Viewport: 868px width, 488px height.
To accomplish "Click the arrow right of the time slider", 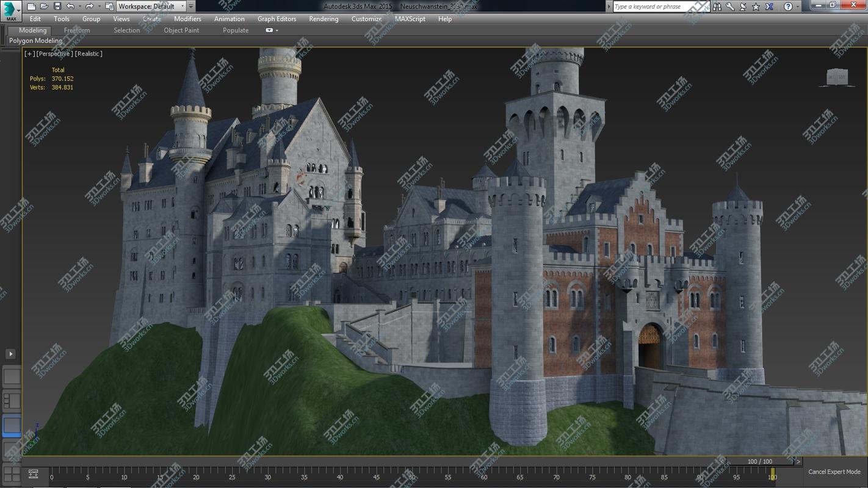I will [x=798, y=462].
